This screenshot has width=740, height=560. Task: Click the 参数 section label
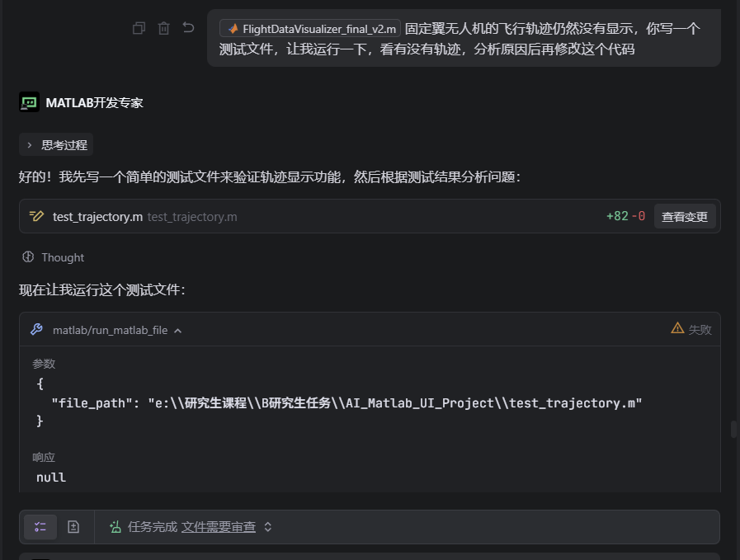pyautogui.click(x=44, y=364)
